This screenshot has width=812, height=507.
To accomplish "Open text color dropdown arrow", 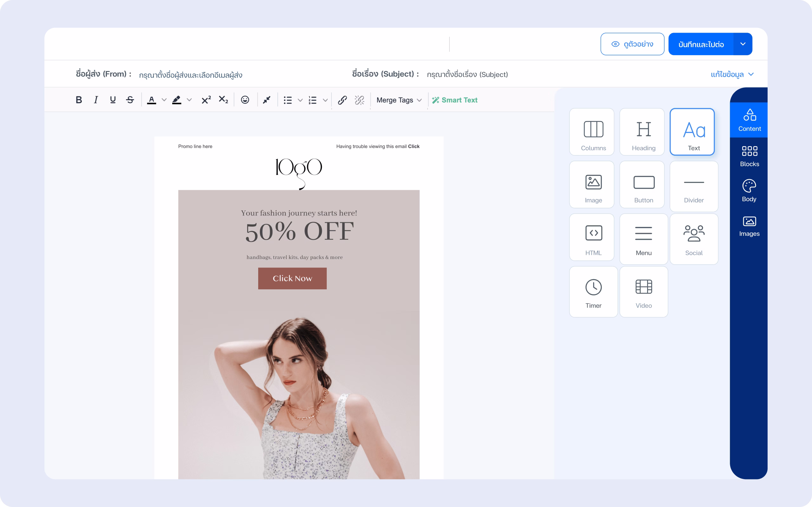I will coord(164,100).
